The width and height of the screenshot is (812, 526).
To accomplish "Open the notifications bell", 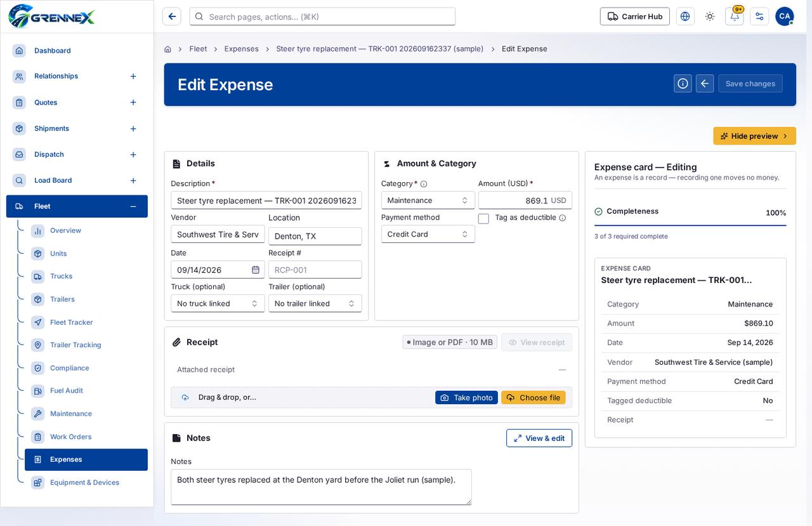I will [x=735, y=16].
